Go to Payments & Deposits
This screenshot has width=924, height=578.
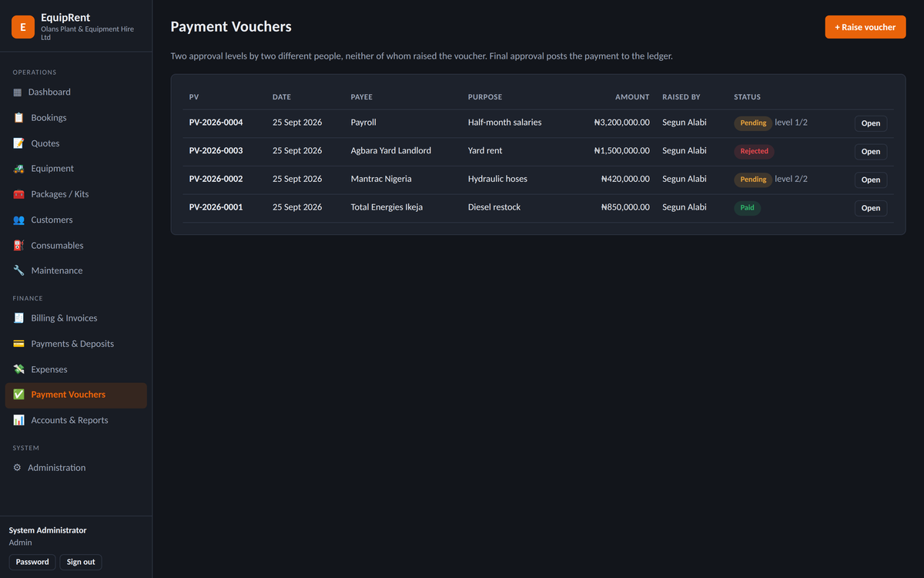pos(75,344)
